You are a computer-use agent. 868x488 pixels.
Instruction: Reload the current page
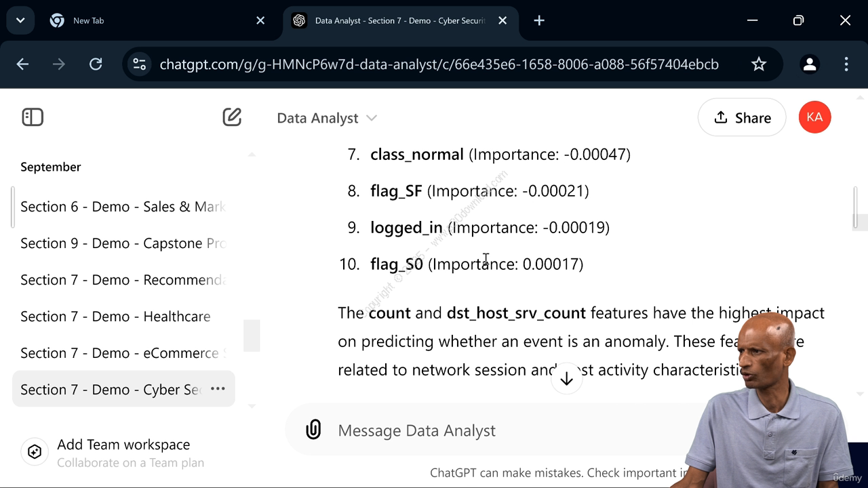pyautogui.click(x=96, y=64)
